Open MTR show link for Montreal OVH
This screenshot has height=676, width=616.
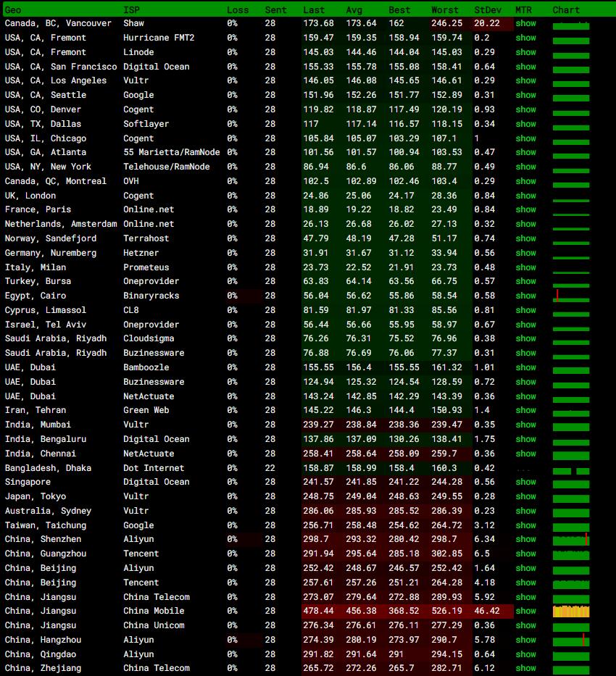coord(525,181)
